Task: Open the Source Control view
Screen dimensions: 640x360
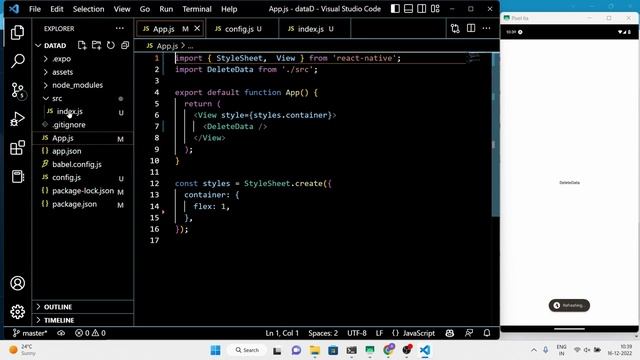Action: (x=17, y=91)
